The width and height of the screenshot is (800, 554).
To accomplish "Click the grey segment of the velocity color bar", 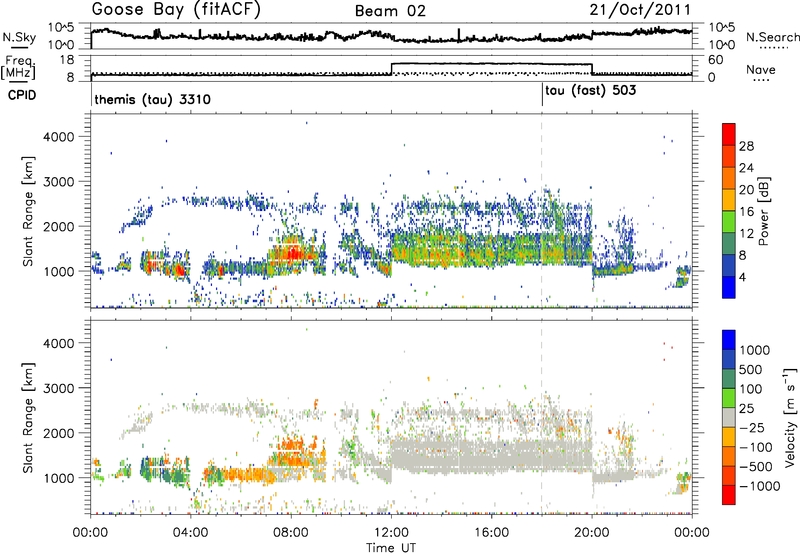I will 729,418.
